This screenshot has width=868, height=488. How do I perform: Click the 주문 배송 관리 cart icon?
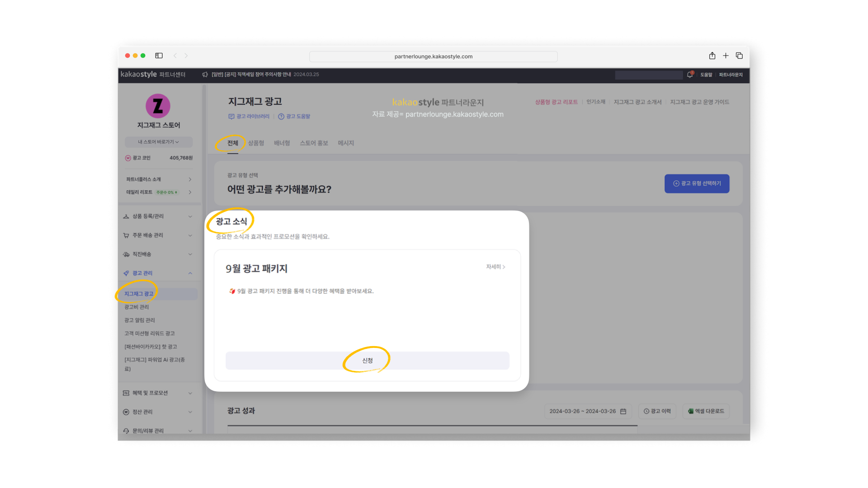[126, 235]
